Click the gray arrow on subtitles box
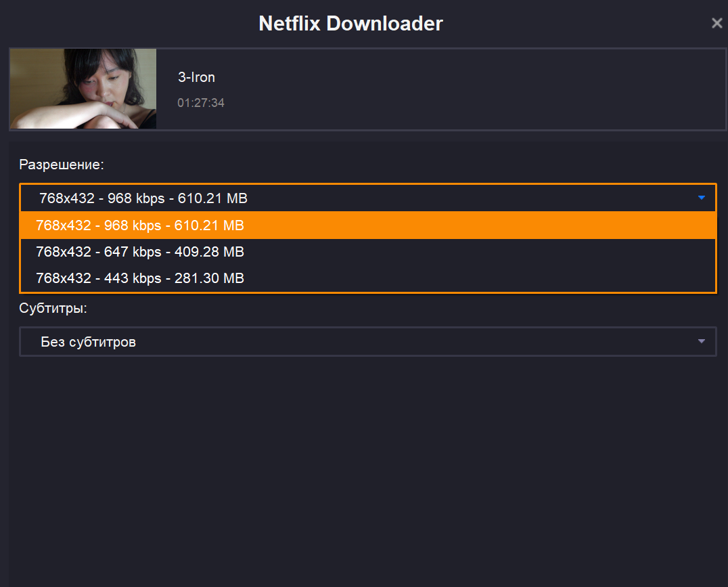 [701, 341]
